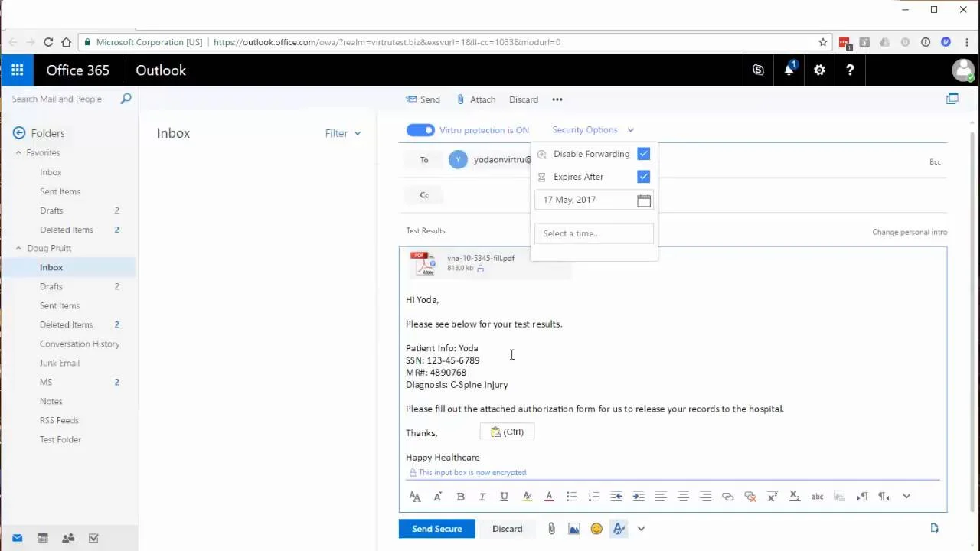Viewport: 980px width, 551px height.
Task: Click Change personal intro link
Action: 910,232
